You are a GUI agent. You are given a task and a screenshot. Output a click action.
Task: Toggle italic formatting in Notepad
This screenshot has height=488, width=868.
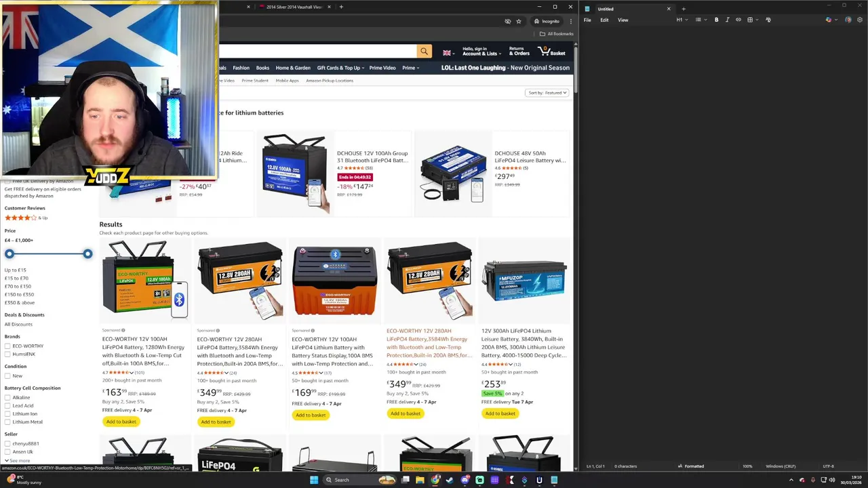(727, 20)
